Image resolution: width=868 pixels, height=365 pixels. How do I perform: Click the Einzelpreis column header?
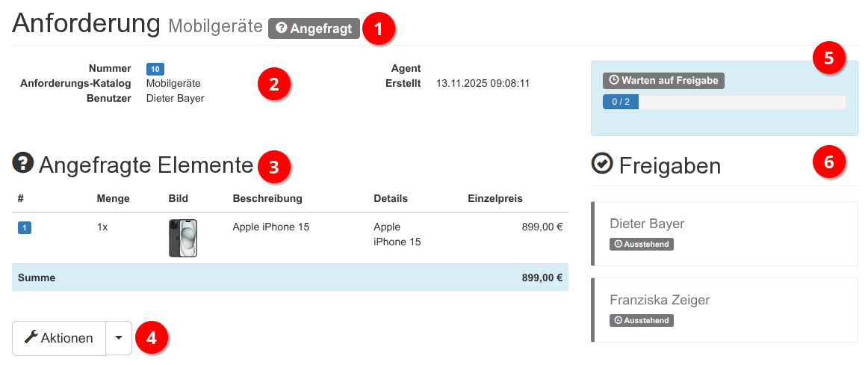495,198
